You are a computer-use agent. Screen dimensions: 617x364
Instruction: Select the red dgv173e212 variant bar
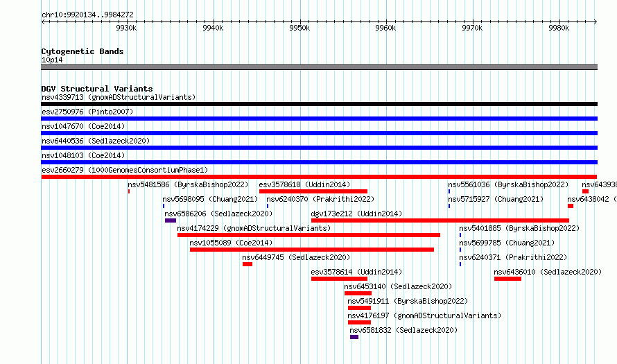point(440,220)
